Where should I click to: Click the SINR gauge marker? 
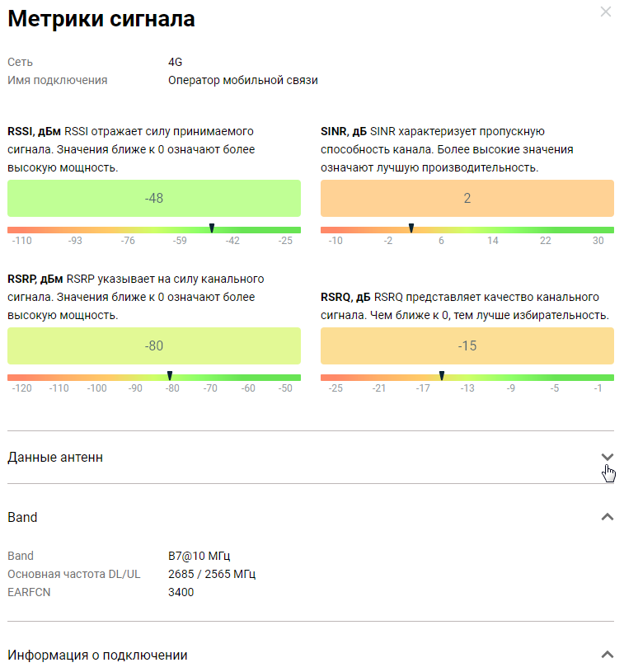pyautogui.click(x=411, y=228)
